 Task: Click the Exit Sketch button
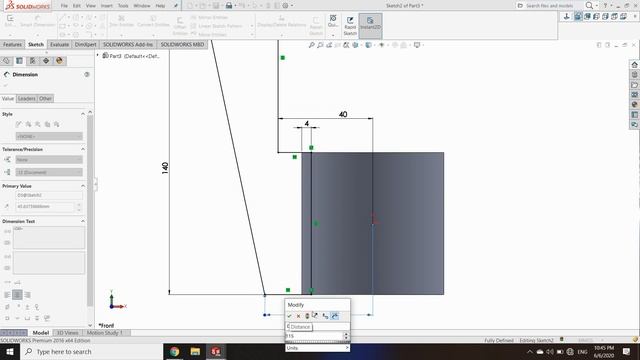(10, 21)
